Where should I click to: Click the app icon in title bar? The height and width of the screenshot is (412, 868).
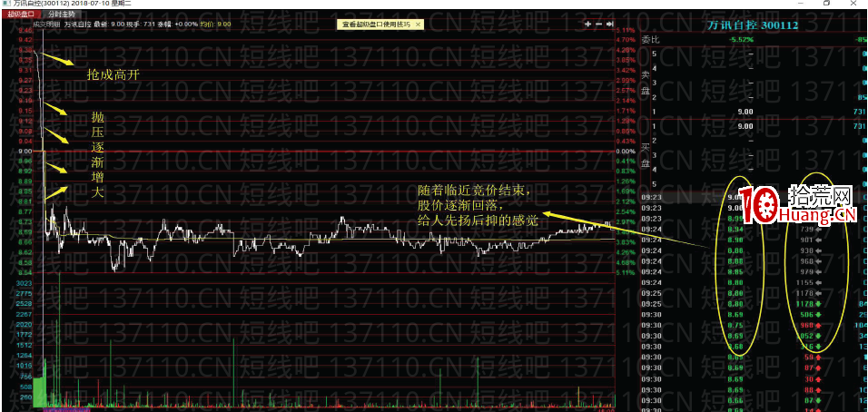tap(5, 3)
